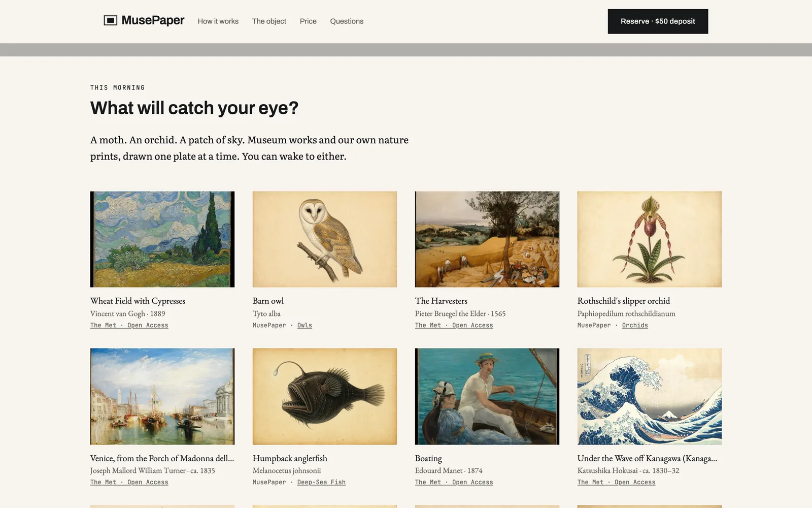Click Edouard Manet · 1874 caption
The height and width of the screenshot is (508, 812).
coord(449,470)
